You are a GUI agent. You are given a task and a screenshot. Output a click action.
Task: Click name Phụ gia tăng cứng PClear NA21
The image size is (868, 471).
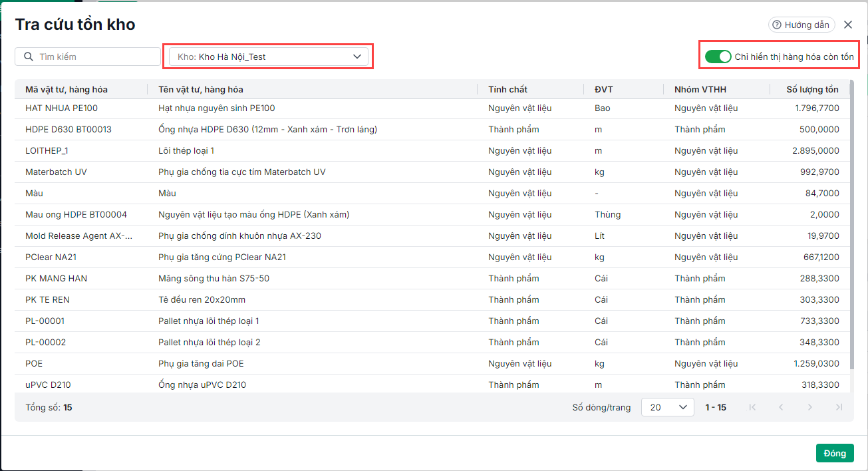(x=222, y=257)
